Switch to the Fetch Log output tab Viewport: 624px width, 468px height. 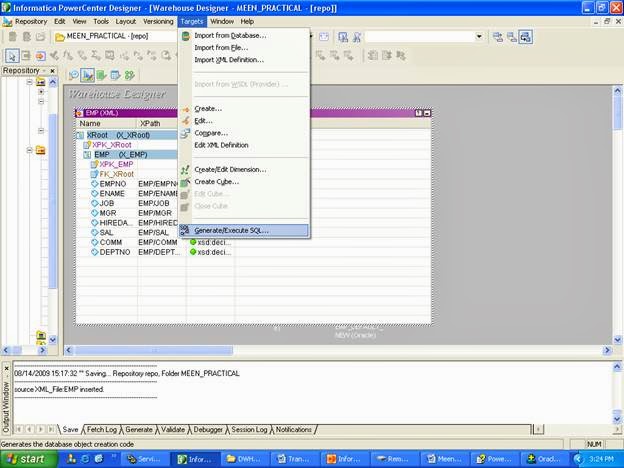(102, 430)
